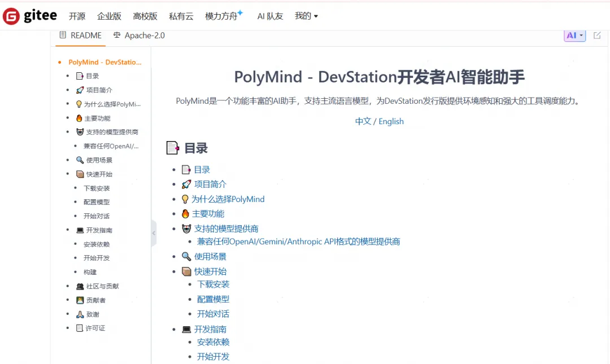Viewport: 610px width, 364px height.
Task: Switch to the Apache-2.0 license tab
Action: pyautogui.click(x=145, y=35)
